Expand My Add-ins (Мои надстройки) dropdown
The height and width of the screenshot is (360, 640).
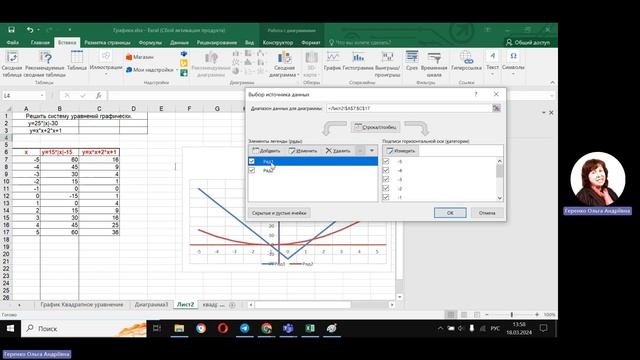(177, 70)
